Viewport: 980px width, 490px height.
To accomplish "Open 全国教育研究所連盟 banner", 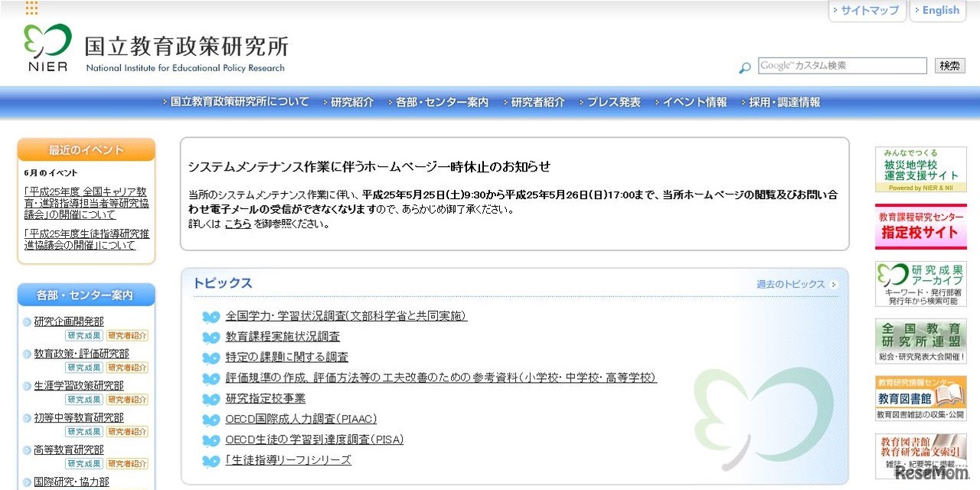I will coord(921,341).
